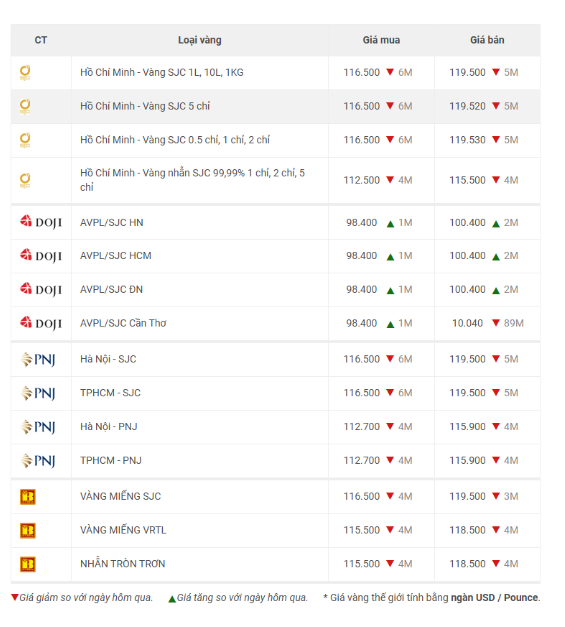565x627 pixels.
Task: Select 'Hồ Chí Minh - Vàng SJC 5 chỉ'
Action: tap(145, 106)
